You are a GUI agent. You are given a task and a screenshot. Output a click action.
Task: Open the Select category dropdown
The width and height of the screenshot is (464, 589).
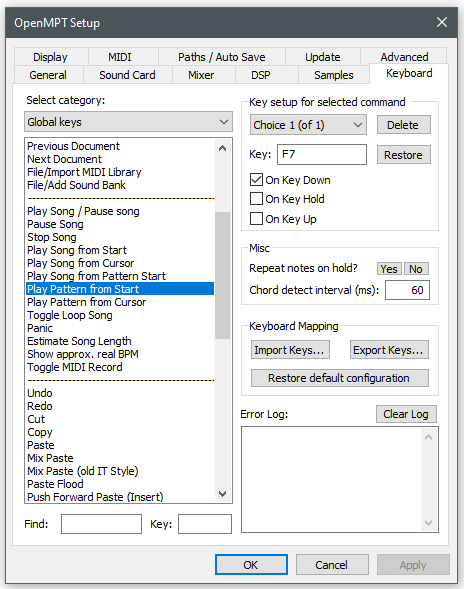pos(128,122)
